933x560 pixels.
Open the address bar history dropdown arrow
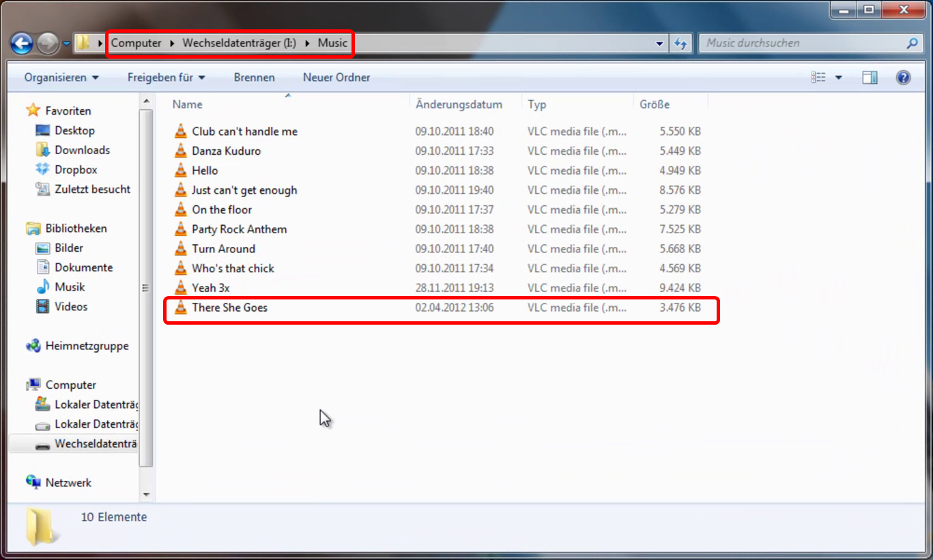click(659, 44)
